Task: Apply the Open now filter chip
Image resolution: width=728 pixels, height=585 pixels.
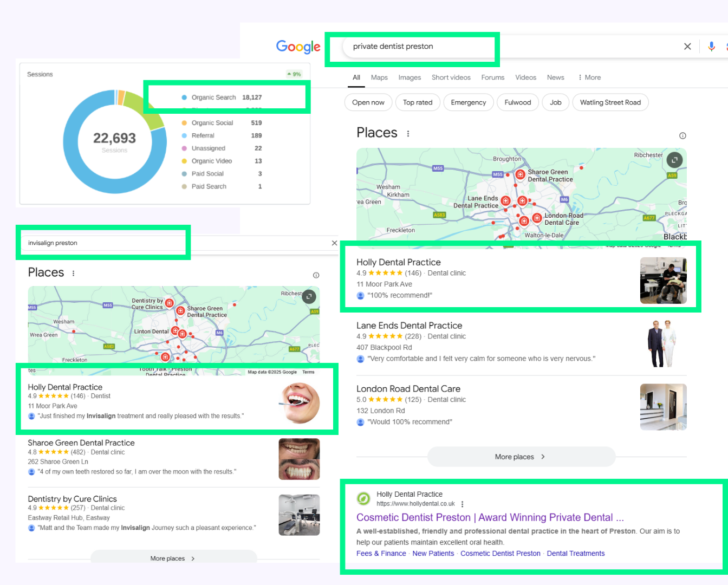Action: coord(368,102)
